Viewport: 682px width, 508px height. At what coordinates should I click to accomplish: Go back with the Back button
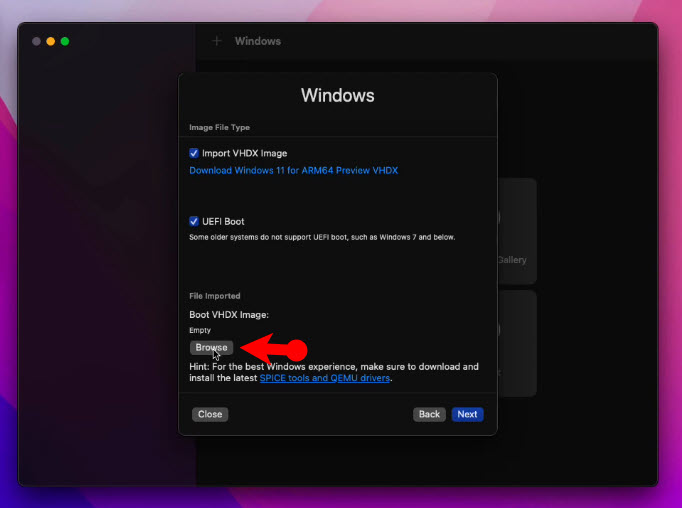tap(429, 414)
